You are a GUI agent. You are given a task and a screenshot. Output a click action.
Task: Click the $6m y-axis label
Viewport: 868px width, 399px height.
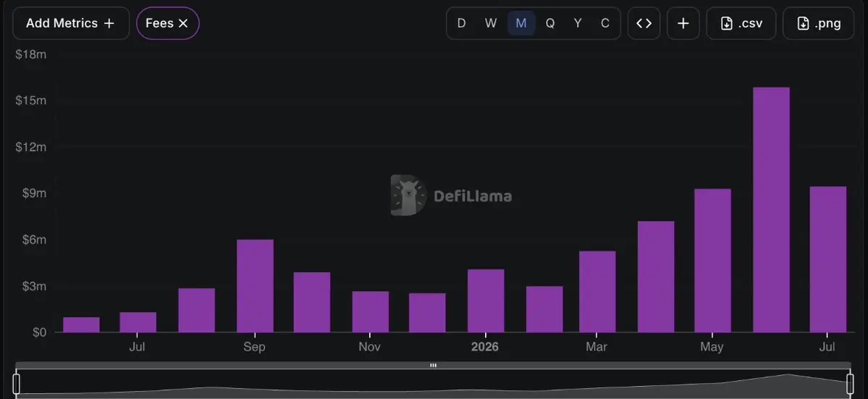(x=34, y=240)
